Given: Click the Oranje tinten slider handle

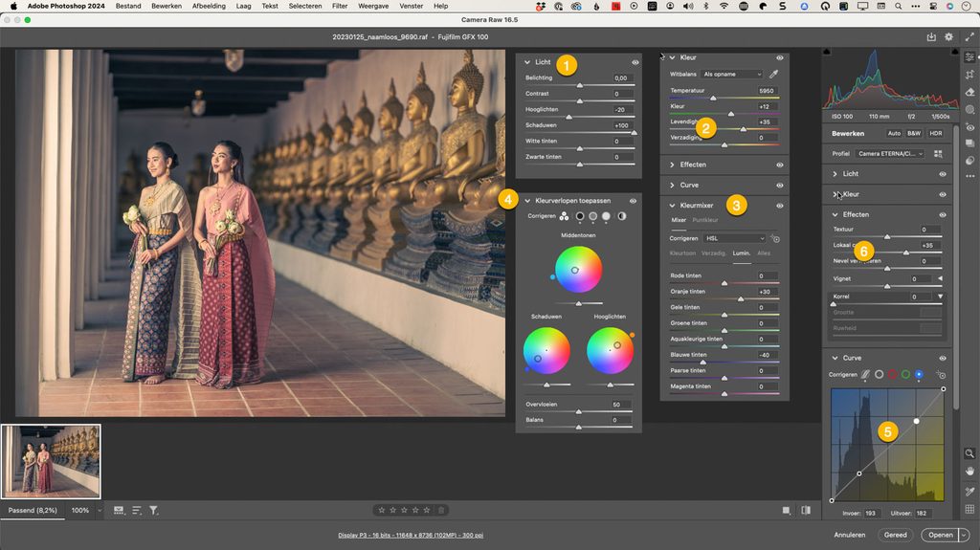Looking at the screenshot, I should click(741, 298).
